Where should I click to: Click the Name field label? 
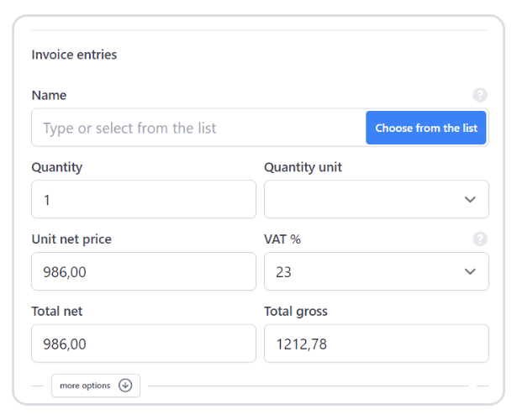49,96
